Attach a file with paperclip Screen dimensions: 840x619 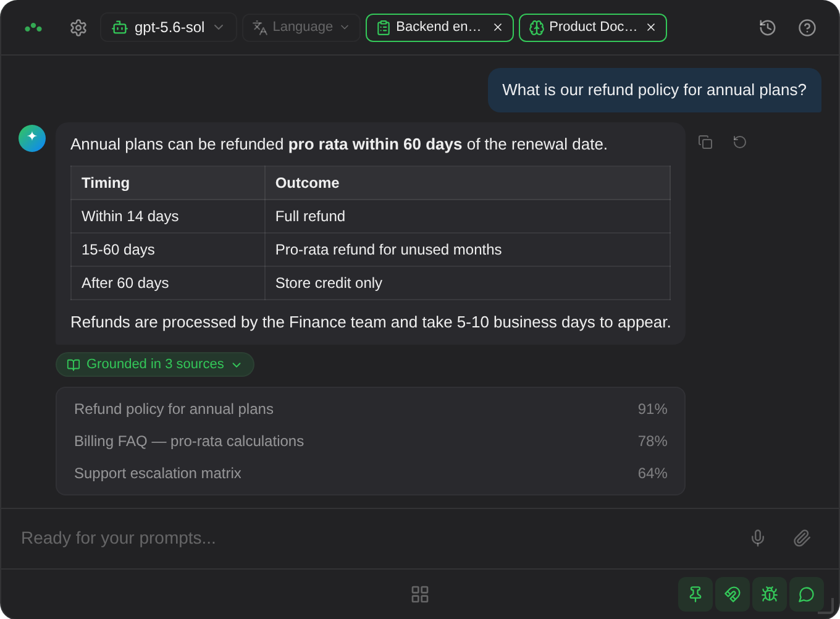tap(802, 538)
